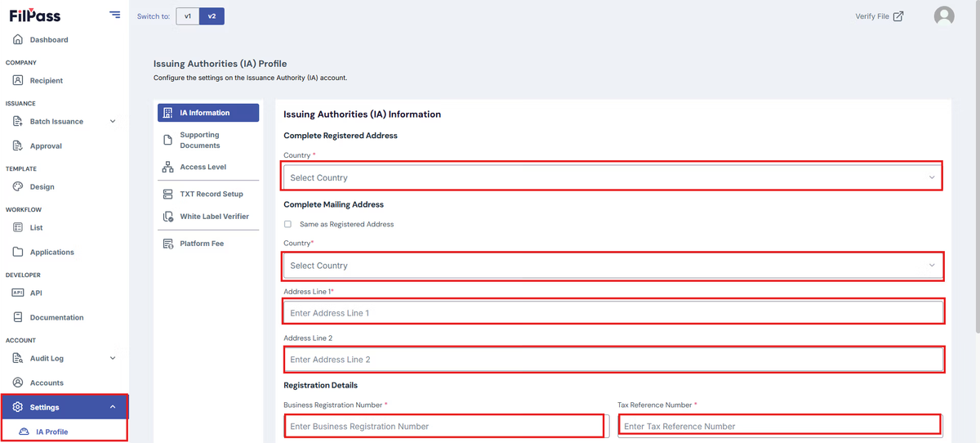This screenshot has height=443, width=980.
Task: Click the IA Information building icon
Action: [167, 113]
